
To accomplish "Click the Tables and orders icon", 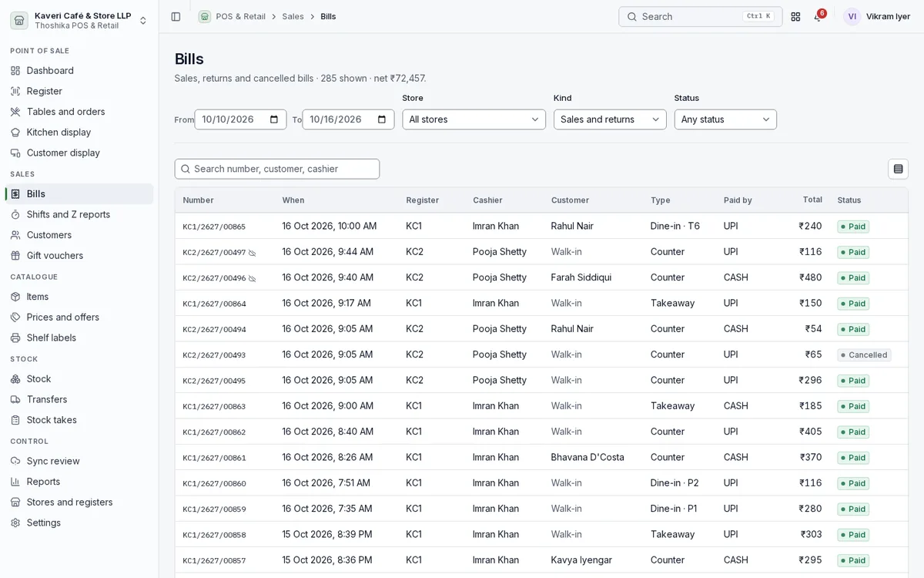I will pos(15,112).
